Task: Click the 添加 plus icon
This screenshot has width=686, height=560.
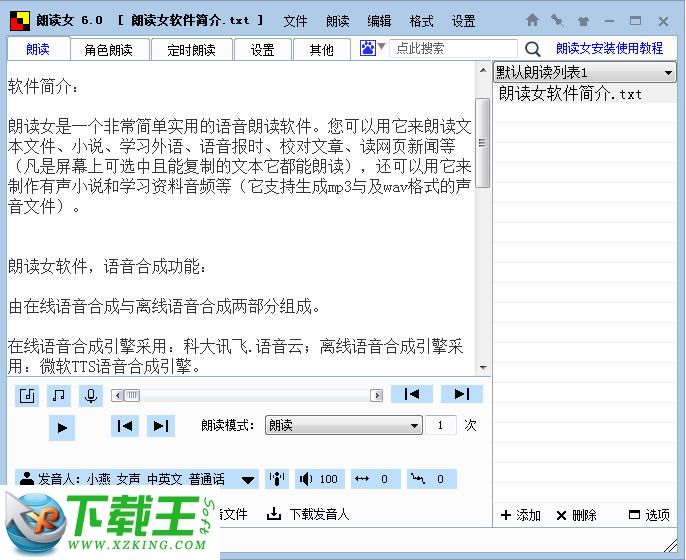Action: coord(506,515)
